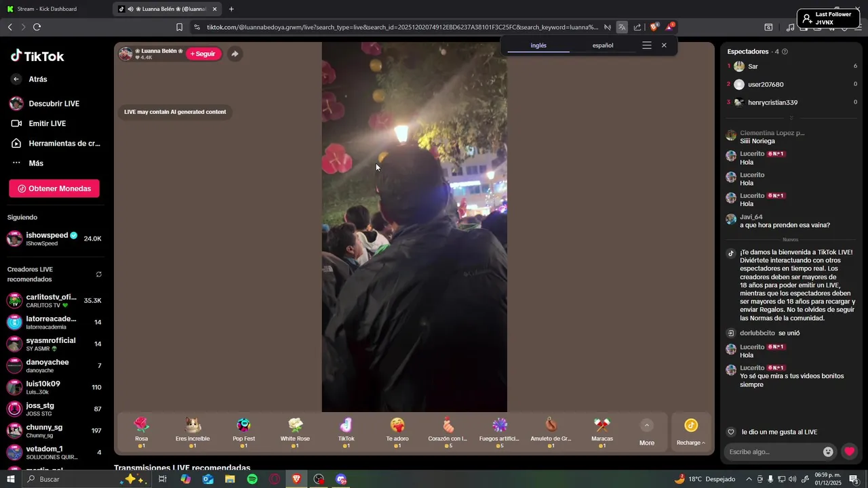Reload the page

37,27
